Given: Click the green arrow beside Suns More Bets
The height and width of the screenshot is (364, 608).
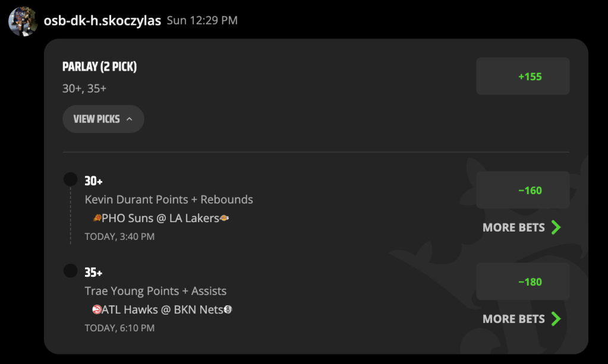Looking at the screenshot, I should point(556,227).
